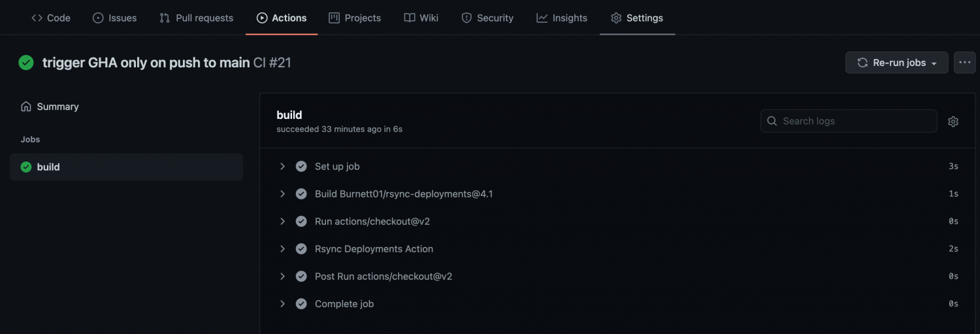Click check icon beside Run actions/checkout@v2
Viewport: 980px width, 334px height.
pyautogui.click(x=301, y=222)
